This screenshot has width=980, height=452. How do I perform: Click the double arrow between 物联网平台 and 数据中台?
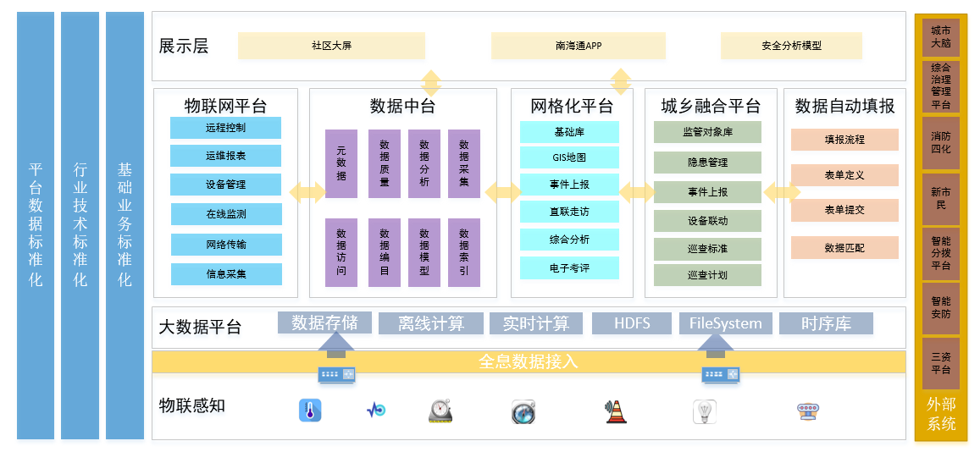click(307, 192)
